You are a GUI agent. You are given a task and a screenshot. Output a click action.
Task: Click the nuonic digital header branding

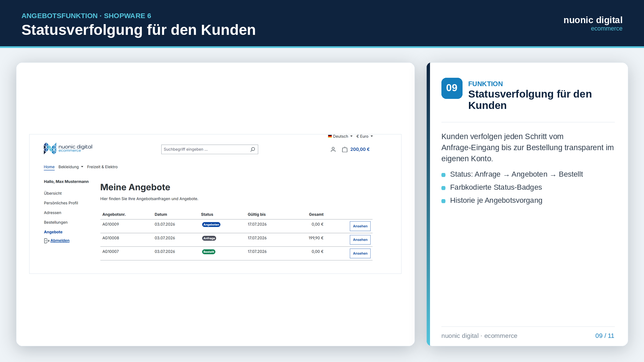593,23
